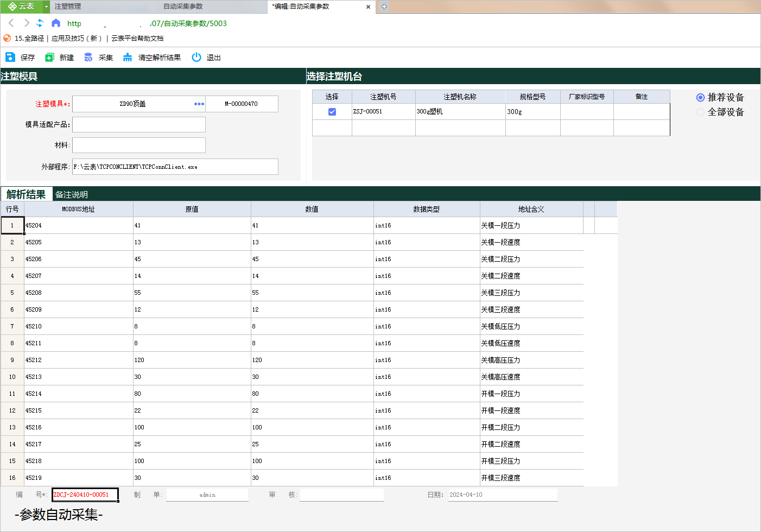
Task: Add a new tab with the plus icon
Action: 384,7
